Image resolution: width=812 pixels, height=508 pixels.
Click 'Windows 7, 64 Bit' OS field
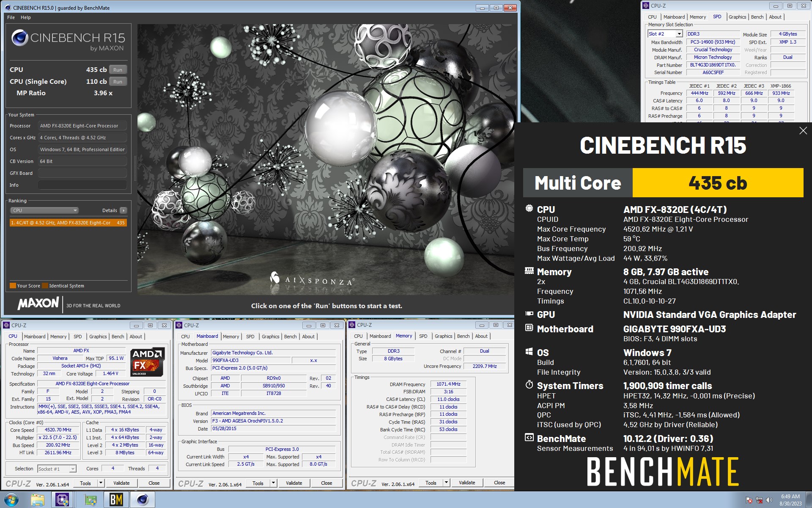[82, 149]
